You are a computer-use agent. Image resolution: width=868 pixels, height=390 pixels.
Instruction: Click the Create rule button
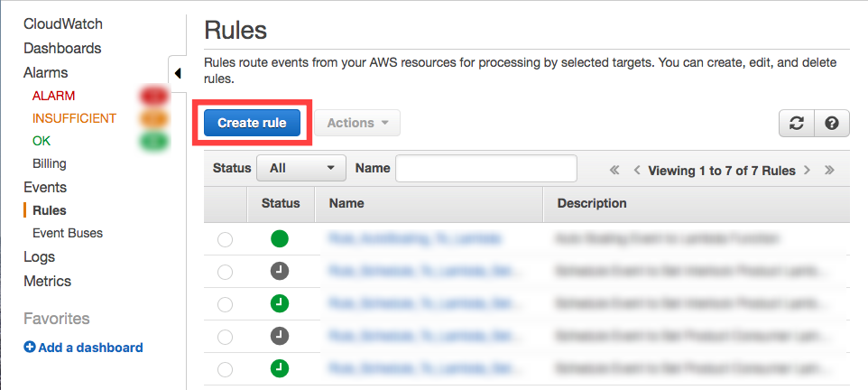252,123
